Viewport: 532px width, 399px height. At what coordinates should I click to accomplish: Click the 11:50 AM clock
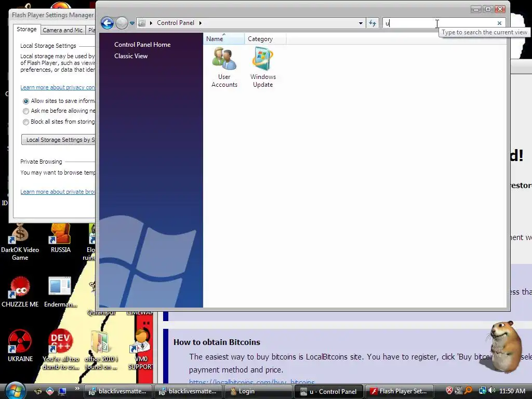(512, 391)
